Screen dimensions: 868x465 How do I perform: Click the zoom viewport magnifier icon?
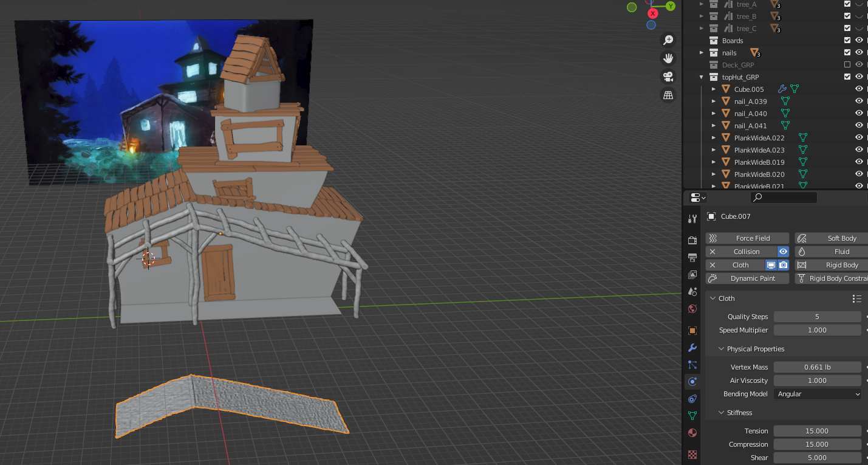tap(668, 40)
